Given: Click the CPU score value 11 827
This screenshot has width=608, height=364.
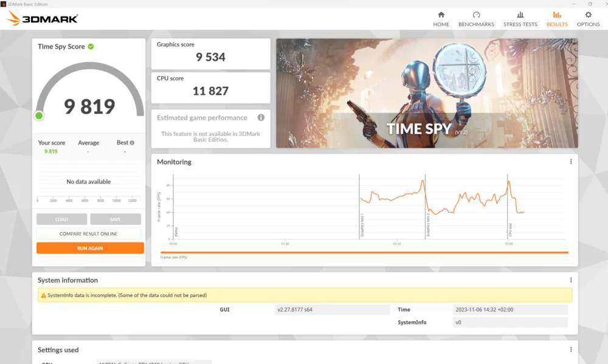Looking at the screenshot, I should click(x=210, y=91).
